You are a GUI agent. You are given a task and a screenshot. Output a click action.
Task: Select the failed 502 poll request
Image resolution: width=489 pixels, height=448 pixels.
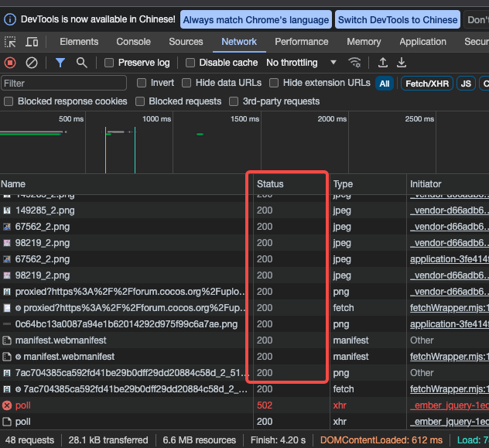(22, 405)
